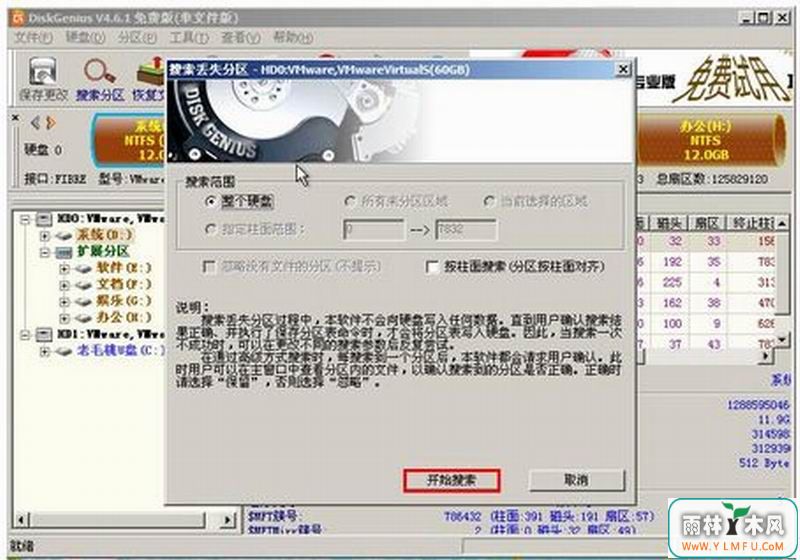Go to next disk with right arrow

(x=50, y=122)
